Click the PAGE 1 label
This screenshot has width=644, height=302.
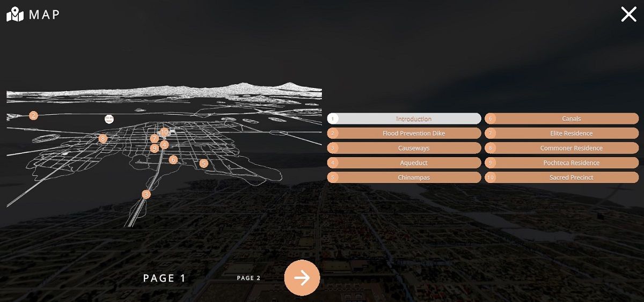click(164, 278)
